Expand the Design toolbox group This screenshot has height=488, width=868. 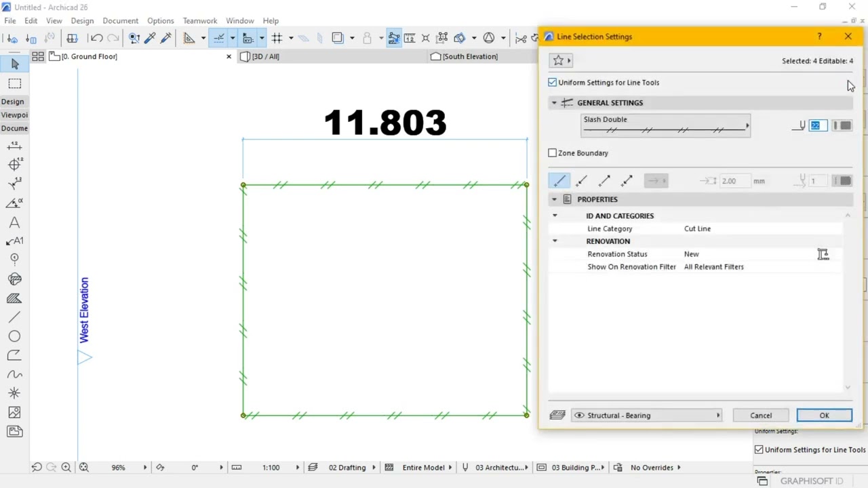click(13, 102)
